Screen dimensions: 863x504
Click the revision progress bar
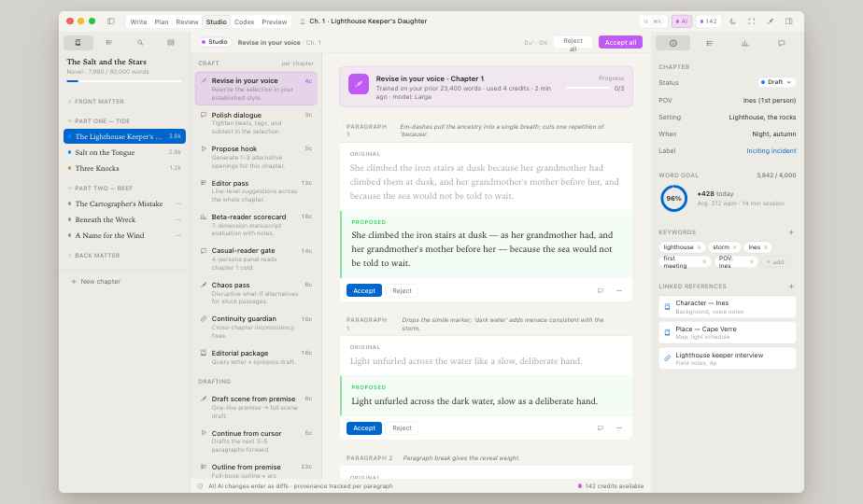click(587, 88)
